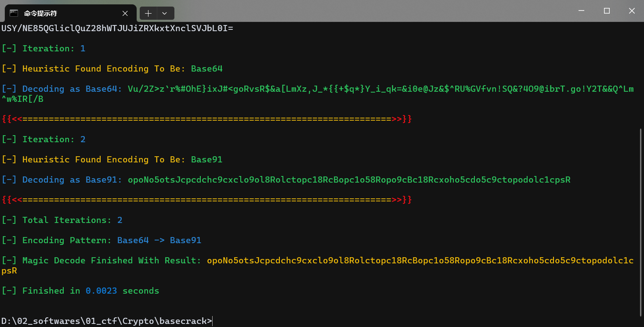
Task: Close the terminal window
Action: pyautogui.click(x=632, y=11)
